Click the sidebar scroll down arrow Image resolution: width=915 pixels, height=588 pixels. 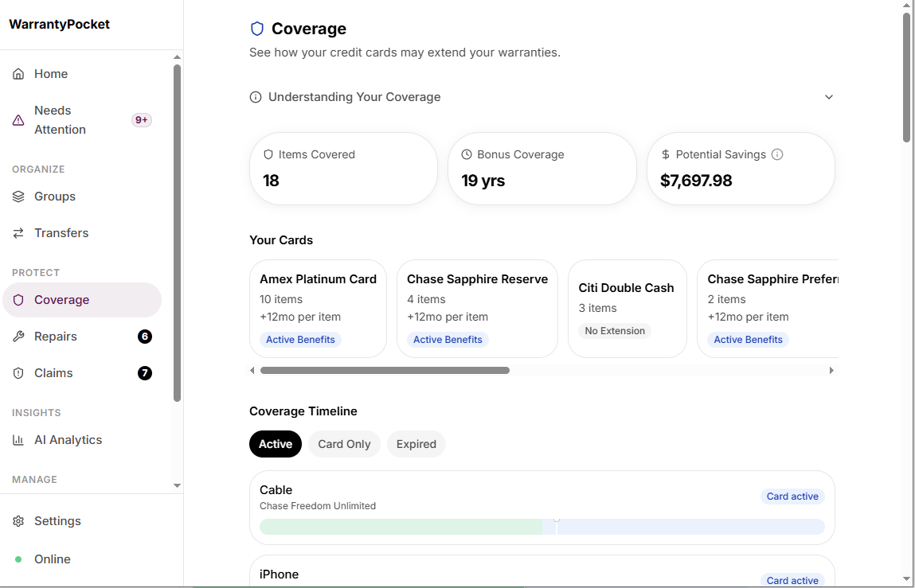pyautogui.click(x=178, y=485)
